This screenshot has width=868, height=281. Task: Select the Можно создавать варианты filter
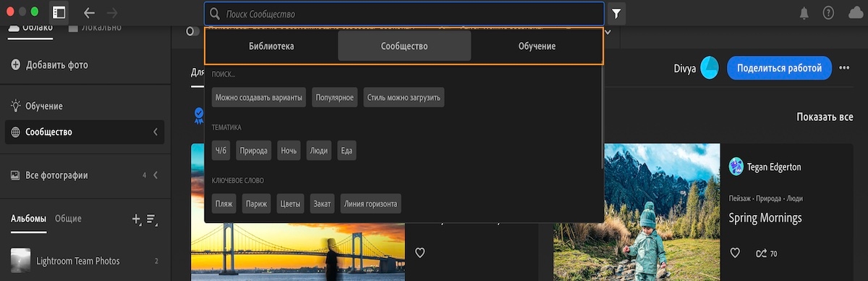tap(260, 97)
